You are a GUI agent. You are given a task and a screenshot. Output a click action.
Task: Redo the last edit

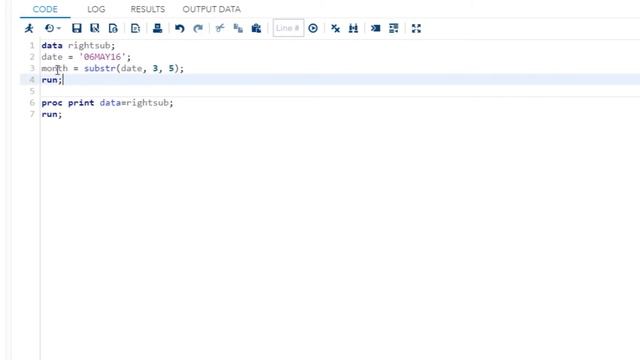198,28
